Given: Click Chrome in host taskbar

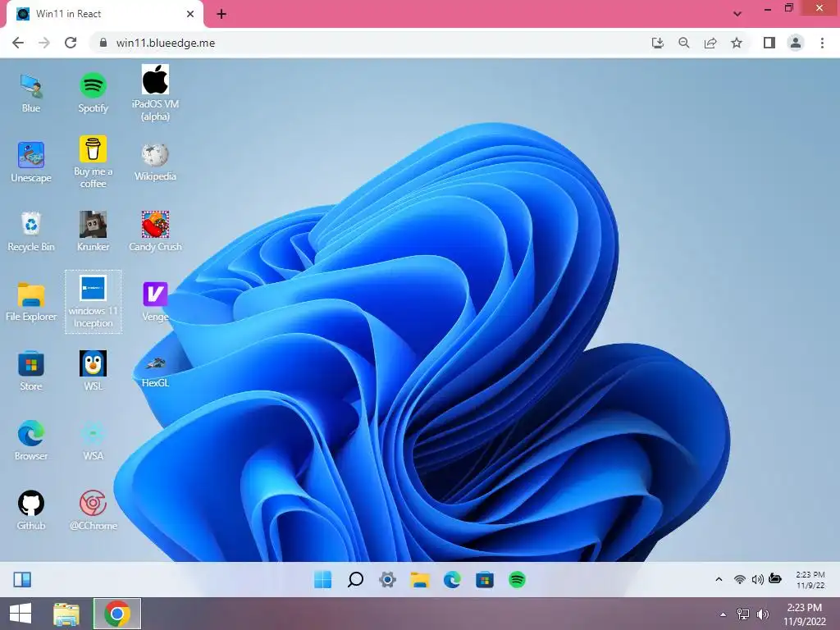Looking at the screenshot, I should (117, 614).
